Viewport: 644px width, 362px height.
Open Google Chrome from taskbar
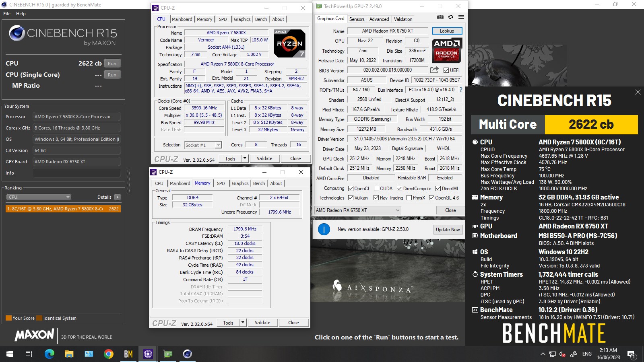pyautogui.click(x=108, y=354)
